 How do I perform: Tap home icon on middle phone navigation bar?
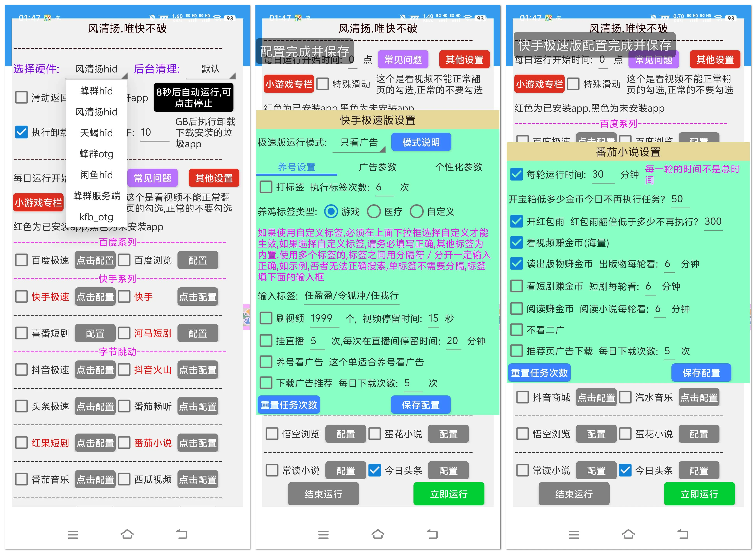(378, 534)
